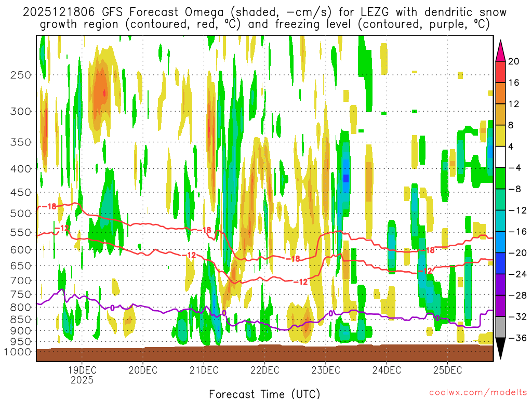Click the '2025' year label under 19DEC

pyautogui.click(x=82, y=380)
